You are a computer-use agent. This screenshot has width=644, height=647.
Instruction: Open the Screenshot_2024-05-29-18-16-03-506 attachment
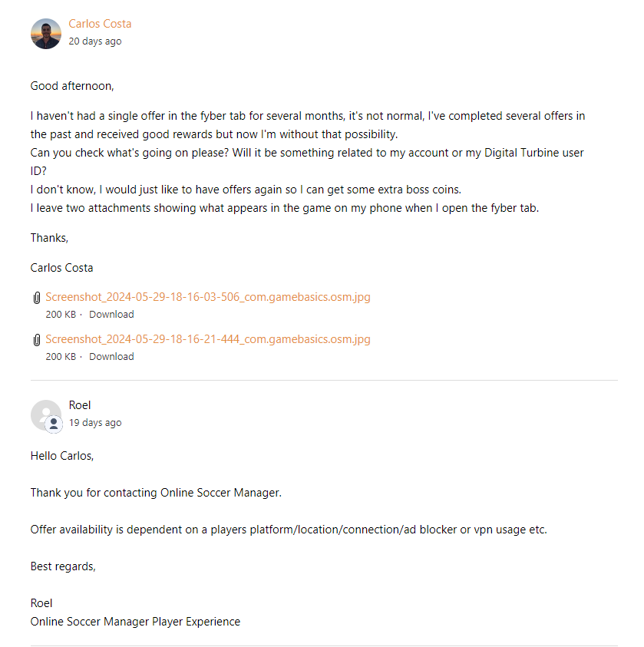(208, 297)
